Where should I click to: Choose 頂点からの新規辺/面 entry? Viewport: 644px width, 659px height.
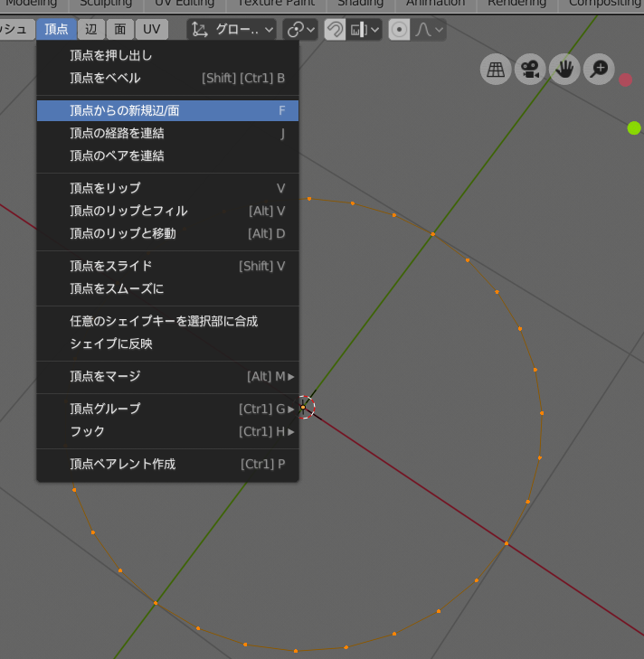[x=168, y=110]
